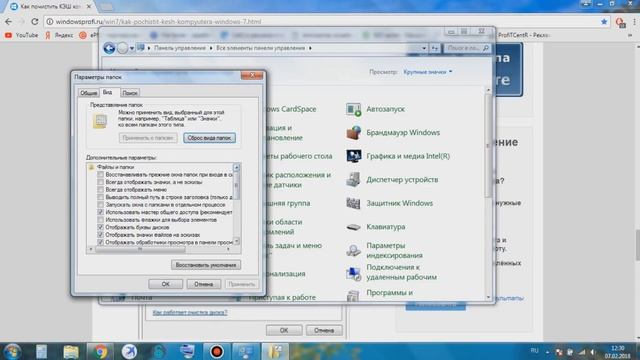Image resolution: width=640 pixels, height=360 pixels.
Task: Check 'Запускать окна с папками в отдельном процессе'
Action: (100, 205)
